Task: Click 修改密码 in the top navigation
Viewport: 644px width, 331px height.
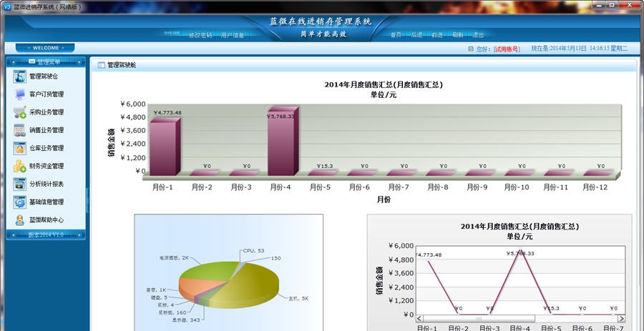Action: [x=200, y=35]
